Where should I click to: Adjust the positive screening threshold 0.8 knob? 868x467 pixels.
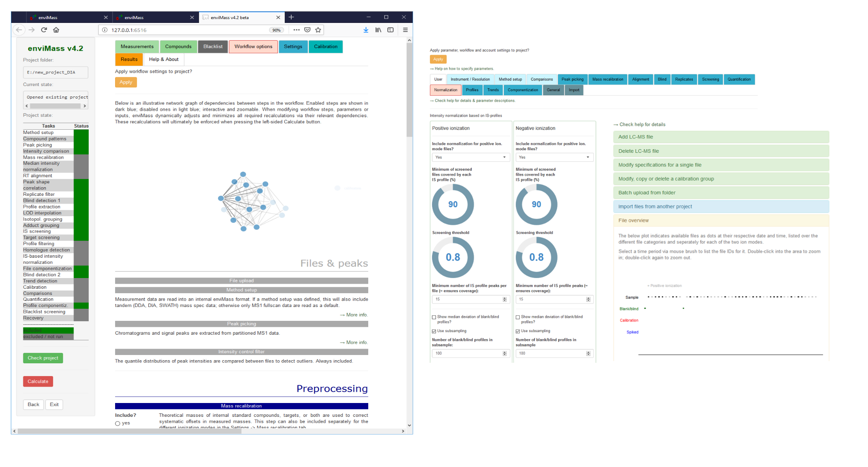click(453, 257)
